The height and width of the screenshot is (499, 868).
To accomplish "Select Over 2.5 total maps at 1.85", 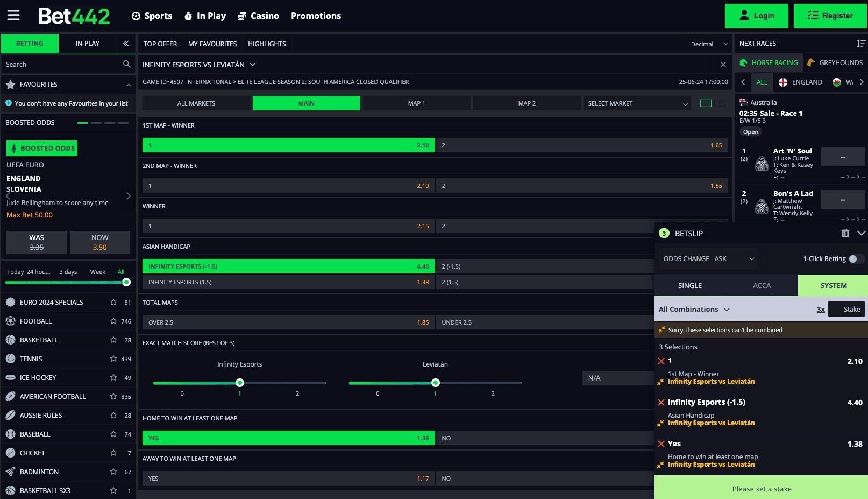I will [289, 322].
